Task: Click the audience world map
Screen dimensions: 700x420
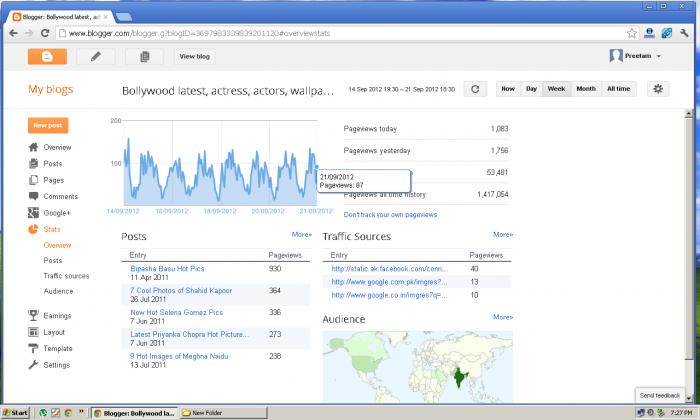Action: pyautogui.click(x=417, y=367)
